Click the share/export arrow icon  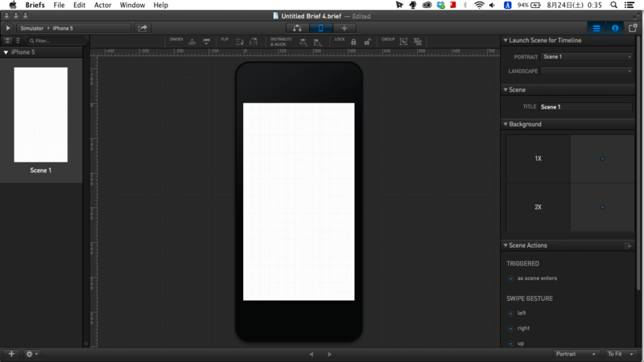tap(142, 28)
